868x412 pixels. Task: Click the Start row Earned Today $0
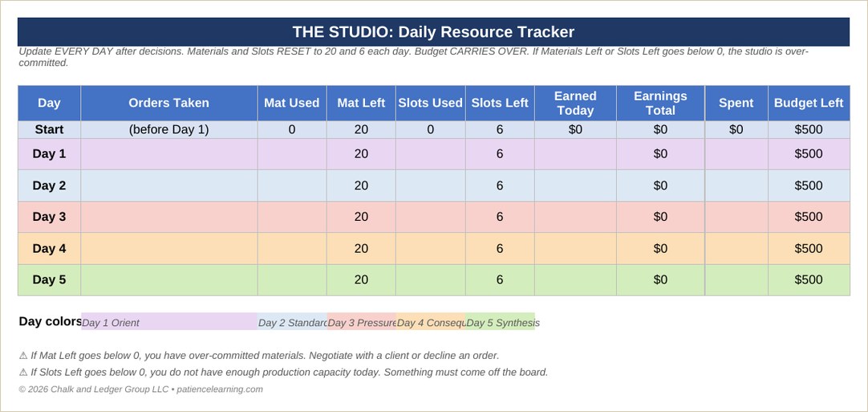coord(575,130)
